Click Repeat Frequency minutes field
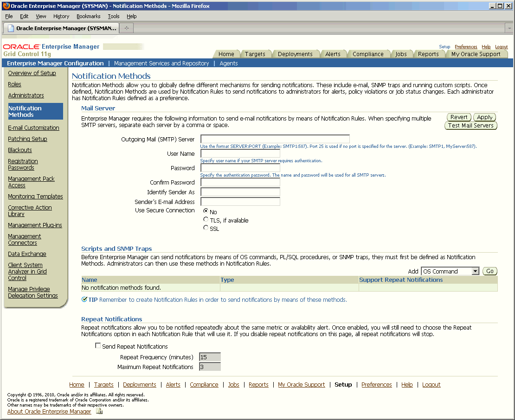Screen dimensions: 515x420 coord(210,357)
